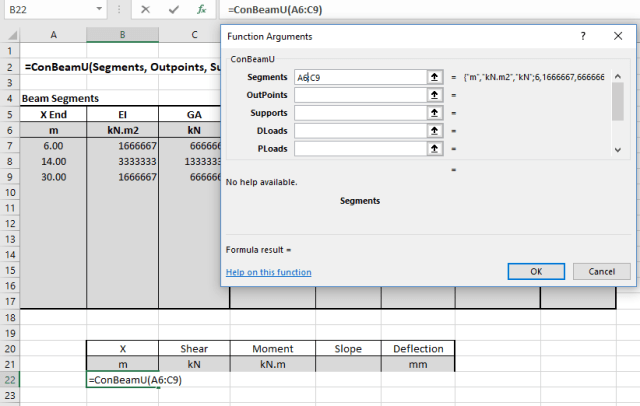Click into the OutPoints input field

(x=360, y=95)
